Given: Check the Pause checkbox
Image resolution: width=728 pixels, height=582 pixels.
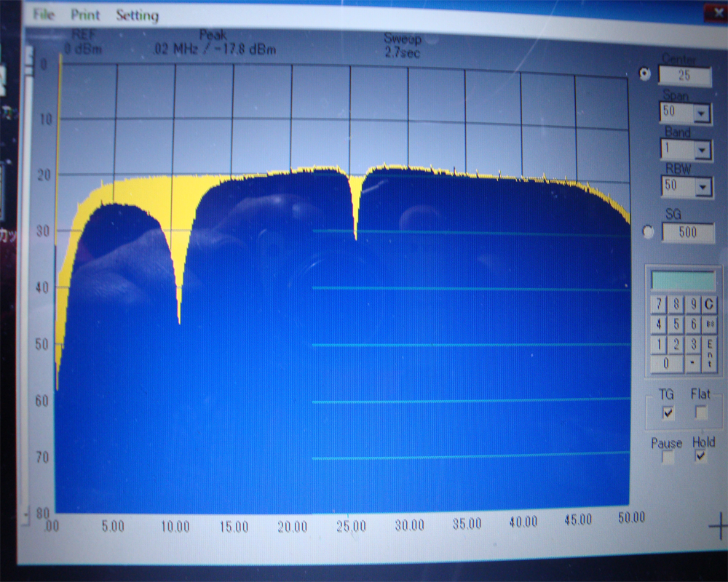Looking at the screenshot, I should pyautogui.click(x=668, y=458).
